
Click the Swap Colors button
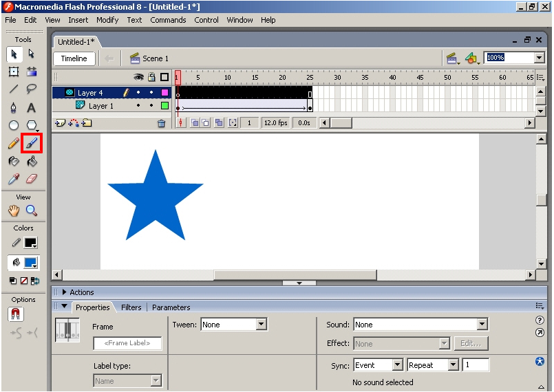point(35,281)
